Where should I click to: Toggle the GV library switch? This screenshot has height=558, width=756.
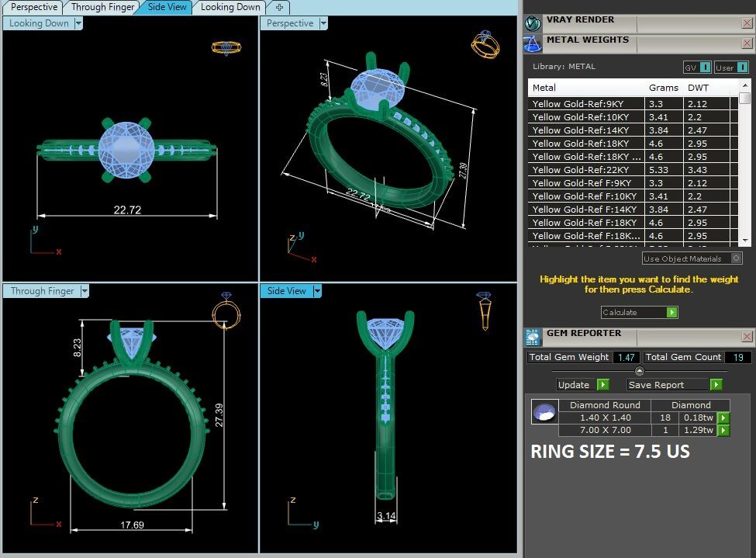click(x=697, y=68)
